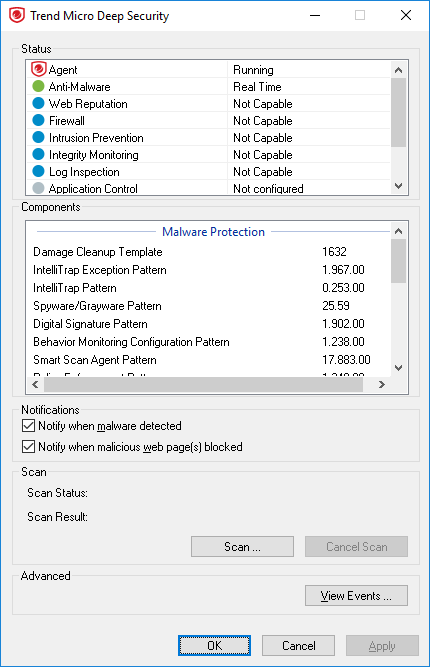Click Components list scroll up arrow
The image size is (430, 667).
[x=399, y=231]
